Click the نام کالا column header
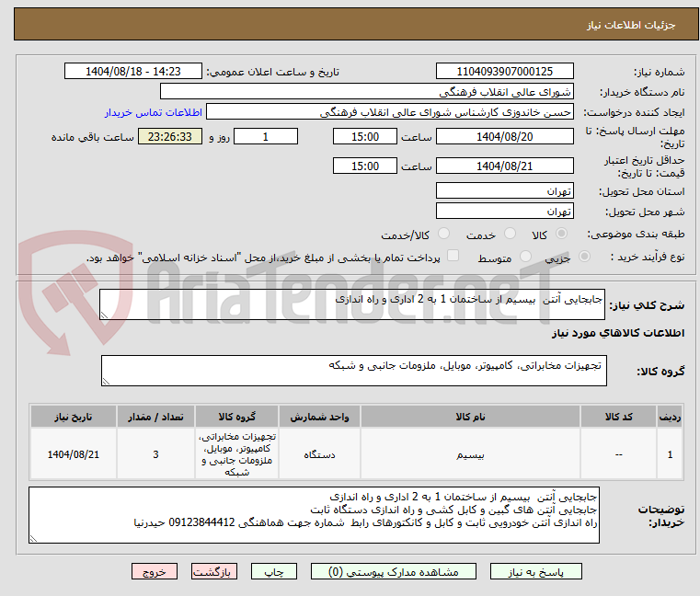This screenshot has height=596, width=700. [470, 417]
